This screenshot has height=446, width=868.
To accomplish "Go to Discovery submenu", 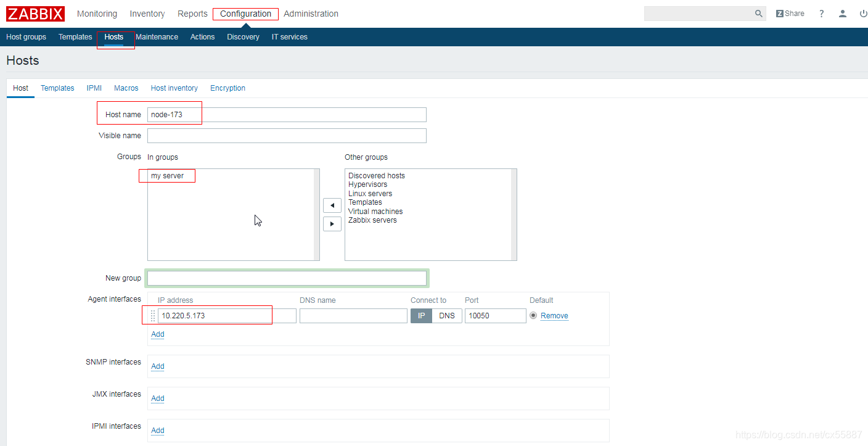I will click(x=243, y=37).
